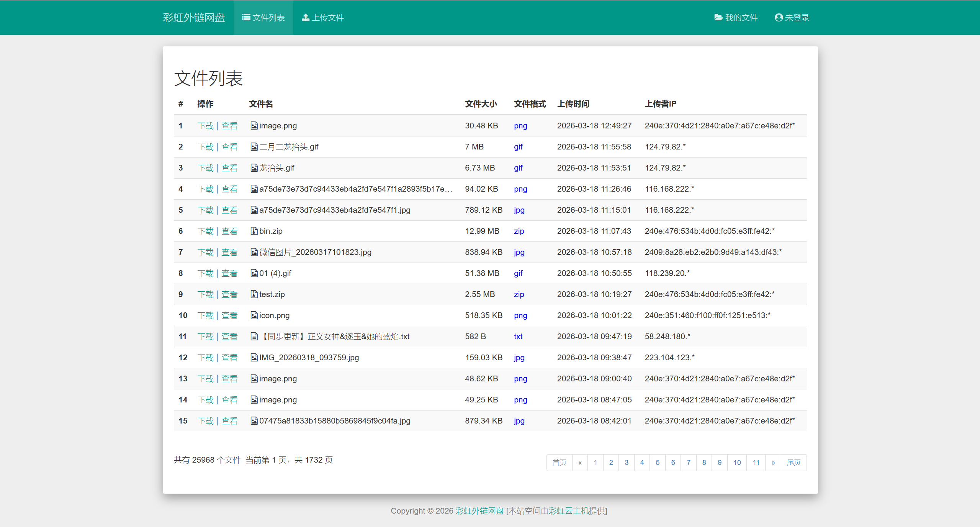Viewport: 980px width, 527px height.
Task: Click the zip file icon for bin.zip
Action: (254, 231)
